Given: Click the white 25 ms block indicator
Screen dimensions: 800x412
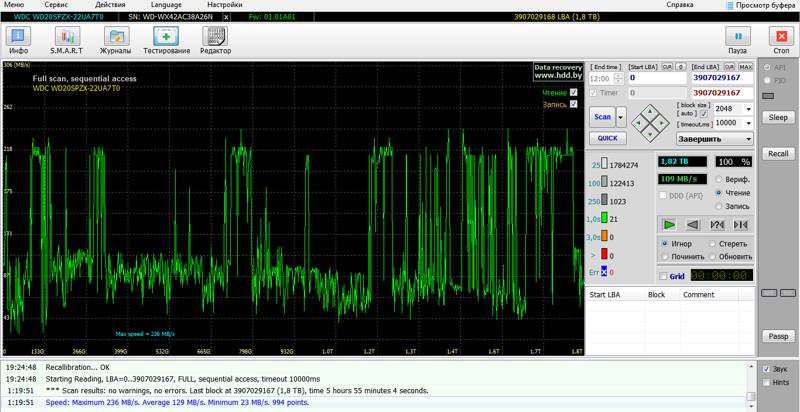Looking at the screenshot, I should click(x=604, y=164).
